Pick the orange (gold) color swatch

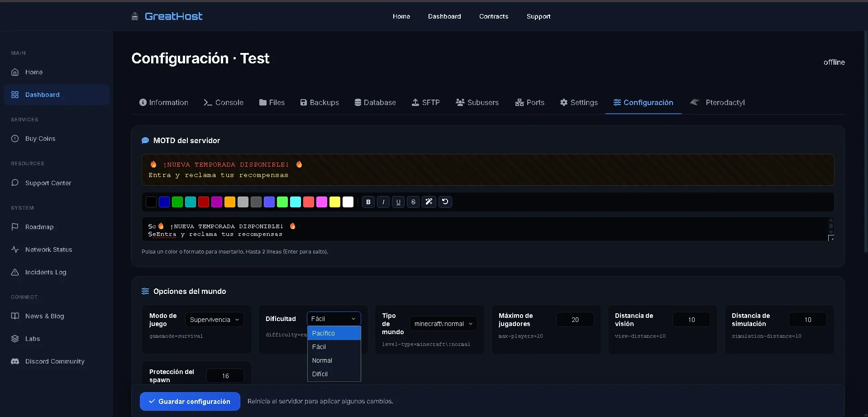[x=230, y=202]
